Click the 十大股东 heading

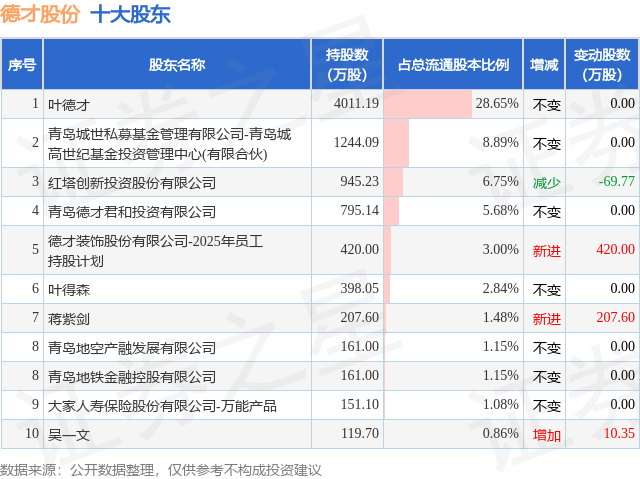point(130,14)
